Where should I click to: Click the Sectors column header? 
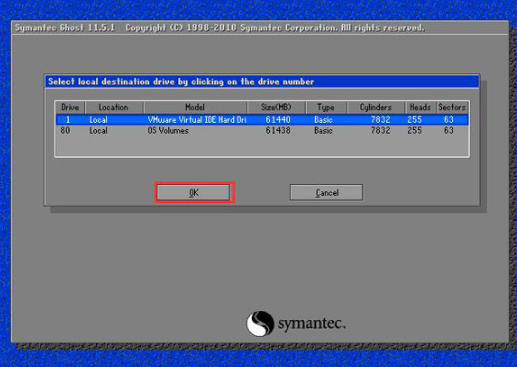click(452, 107)
